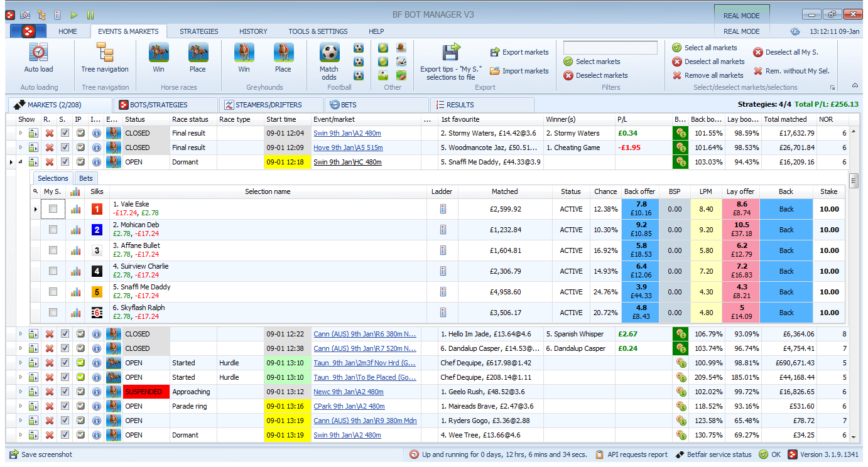Expand Swin 9th Jan\A2 480m 12:04 market row
The height and width of the screenshot is (467, 868).
20,133
